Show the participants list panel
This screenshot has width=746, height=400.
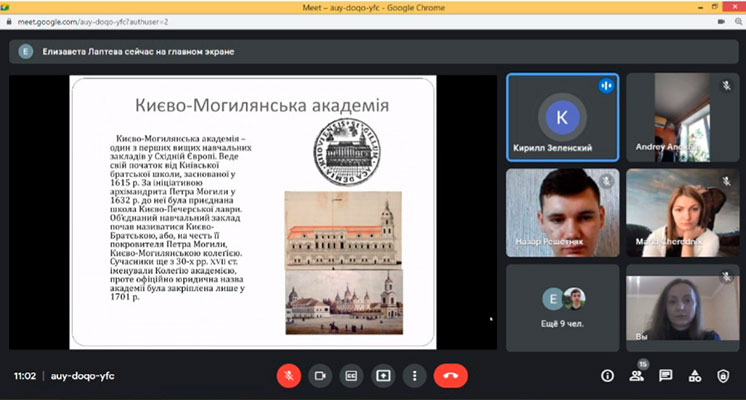point(636,376)
